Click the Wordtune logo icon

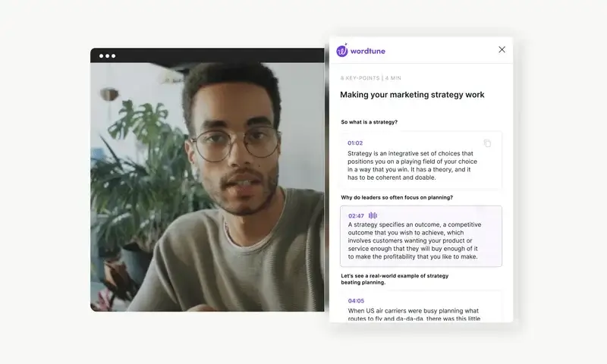pos(342,51)
